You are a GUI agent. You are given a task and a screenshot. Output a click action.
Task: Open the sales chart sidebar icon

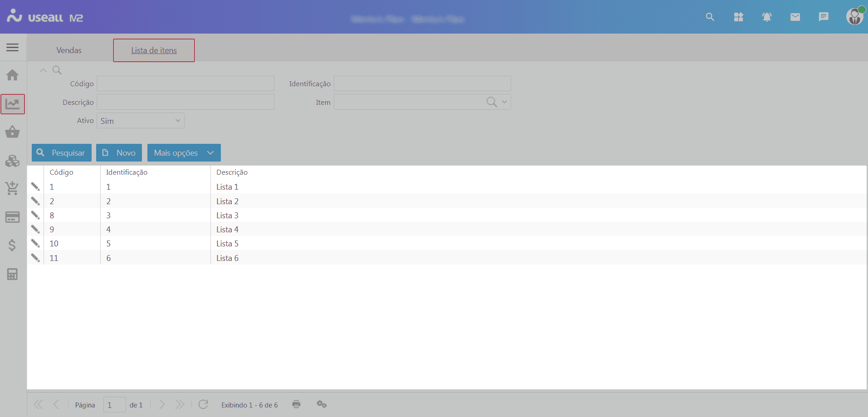(x=13, y=104)
